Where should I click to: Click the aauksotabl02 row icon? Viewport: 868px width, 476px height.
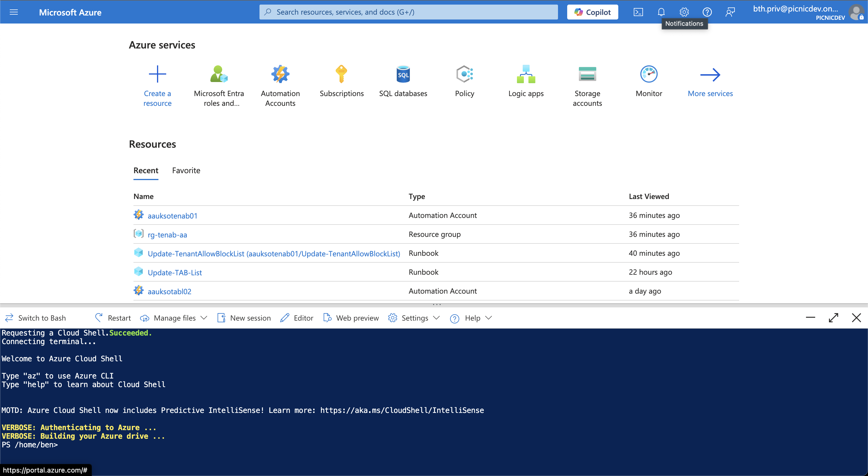[138, 290]
